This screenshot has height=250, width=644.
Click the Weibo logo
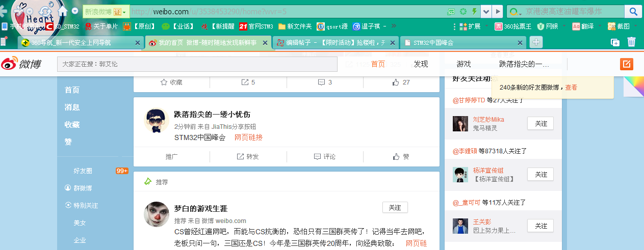[21, 64]
